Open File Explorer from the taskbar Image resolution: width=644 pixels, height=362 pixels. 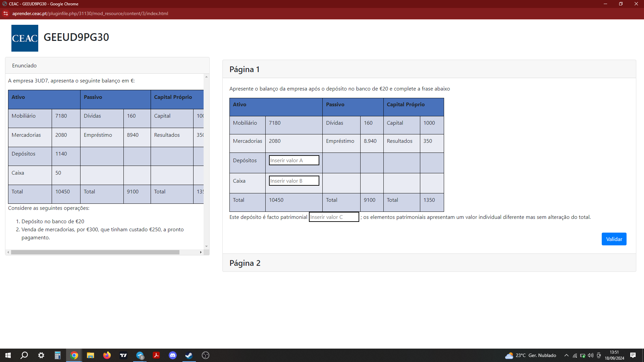coord(91,355)
